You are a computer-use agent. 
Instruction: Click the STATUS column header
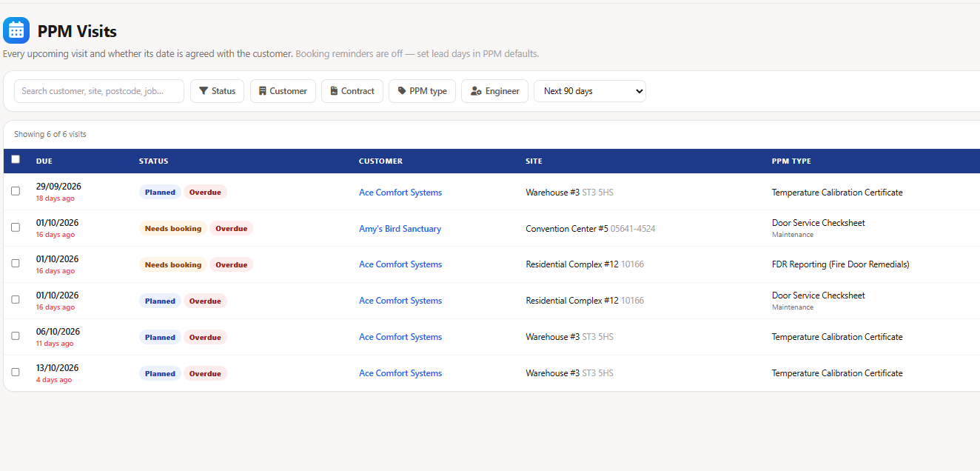tap(153, 161)
